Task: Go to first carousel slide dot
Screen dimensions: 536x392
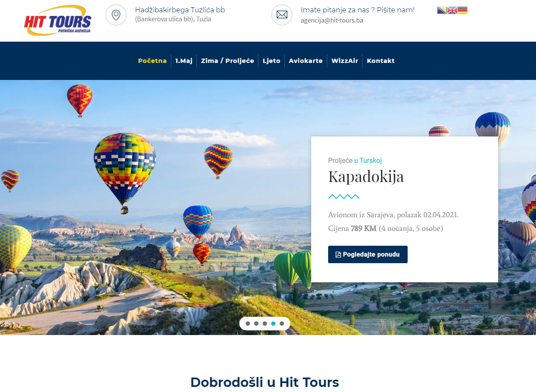Action: [x=248, y=324]
